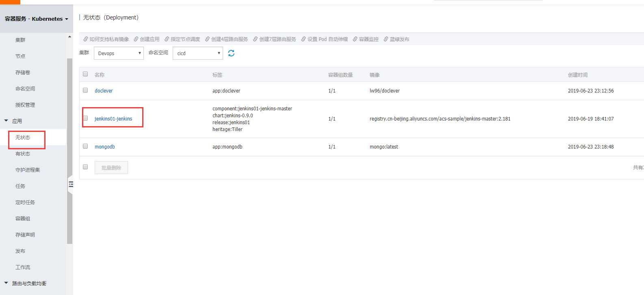Image resolution: width=644 pixels, height=295 pixels.
Task: Click the mongo:latest image text
Action: coord(384,146)
